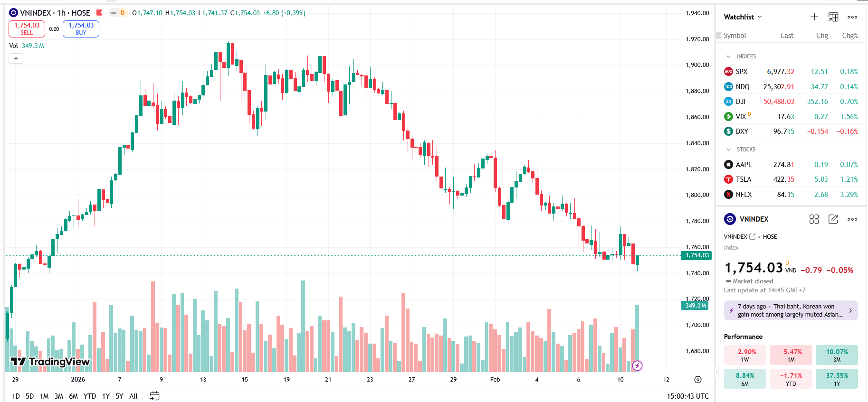The height and width of the screenshot is (402, 868).
Task: Open the Thai baht Korean won news story
Action: tap(790, 310)
